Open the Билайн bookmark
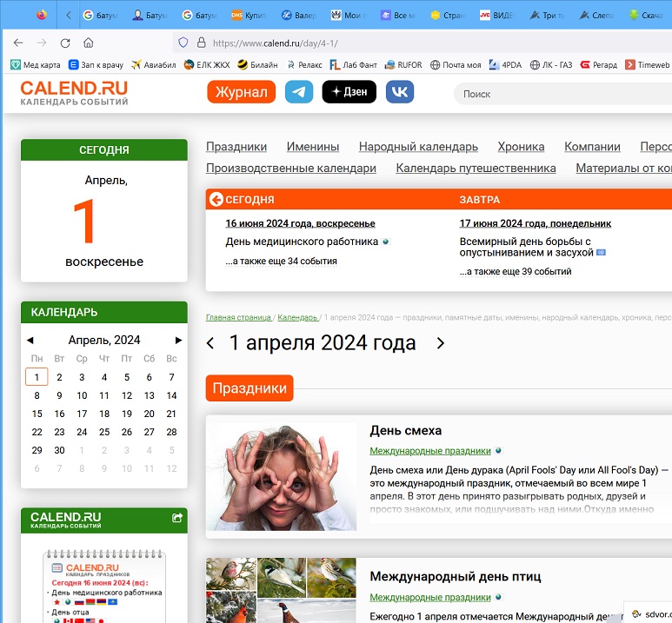This screenshot has width=672, height=623. tap(257, 64)
